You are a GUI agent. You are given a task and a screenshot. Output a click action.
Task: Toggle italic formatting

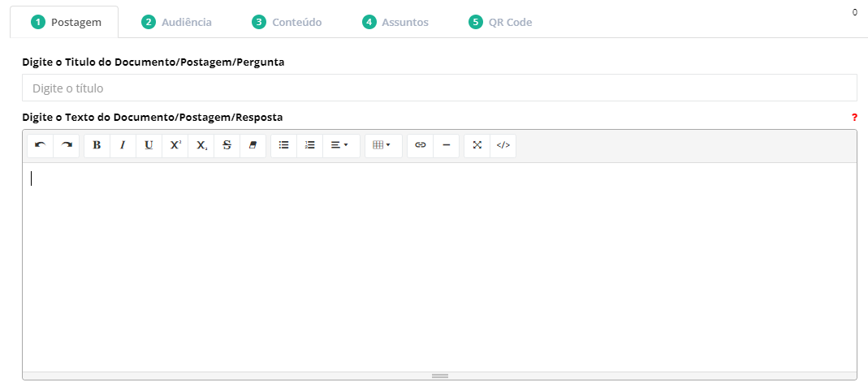tap(123, 145)
